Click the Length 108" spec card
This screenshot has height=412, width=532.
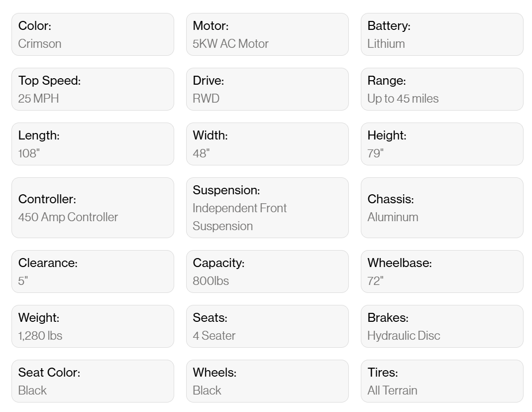(93, 144)
